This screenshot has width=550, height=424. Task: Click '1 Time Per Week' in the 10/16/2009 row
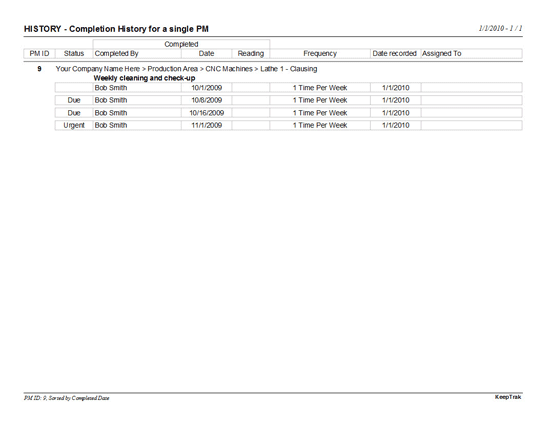pyautogui.click(x=320, y=113)
